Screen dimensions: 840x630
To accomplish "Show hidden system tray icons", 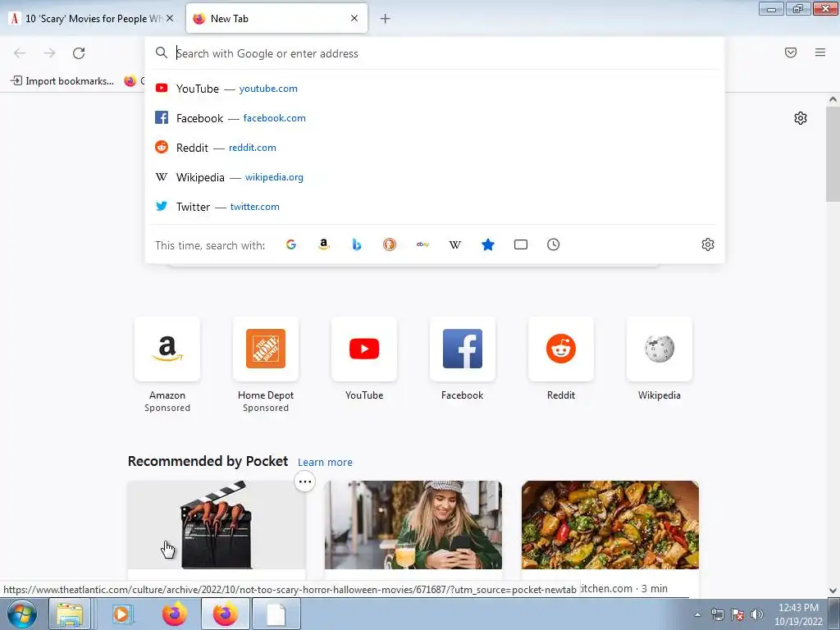I will point(697,614).
